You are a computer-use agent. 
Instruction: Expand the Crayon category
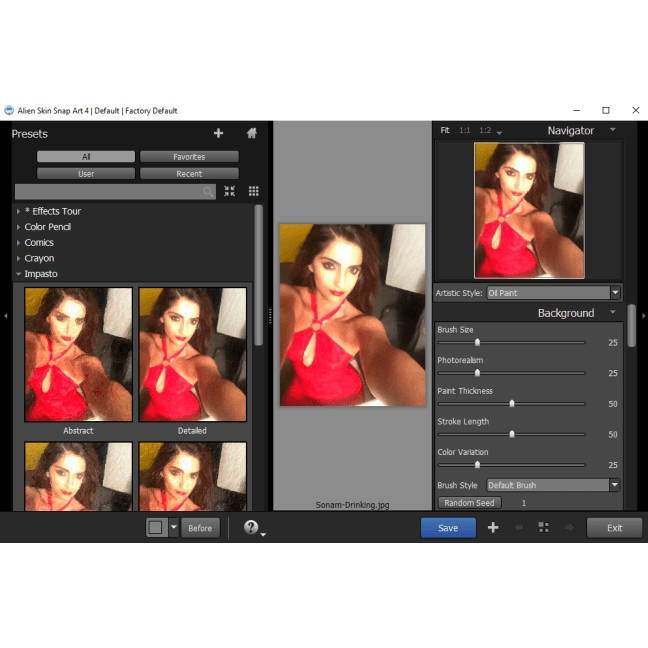(x=18, y=258)
